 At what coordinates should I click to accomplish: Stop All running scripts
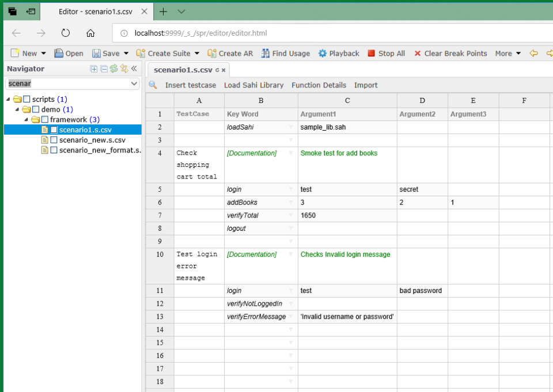[x=386, y=53]
